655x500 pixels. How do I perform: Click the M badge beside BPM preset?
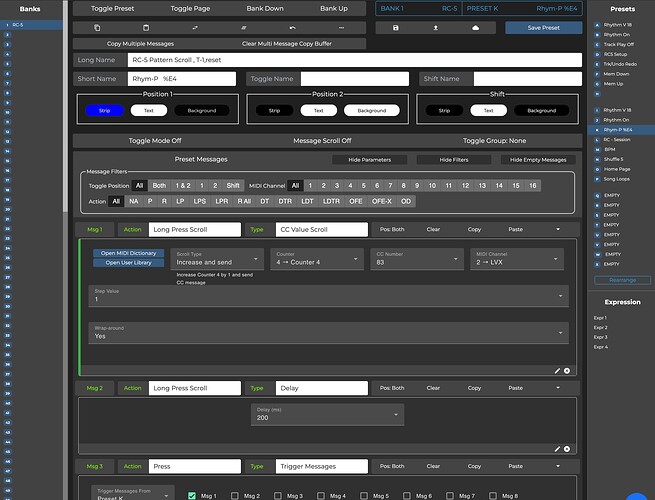click(x=597, y=149)
